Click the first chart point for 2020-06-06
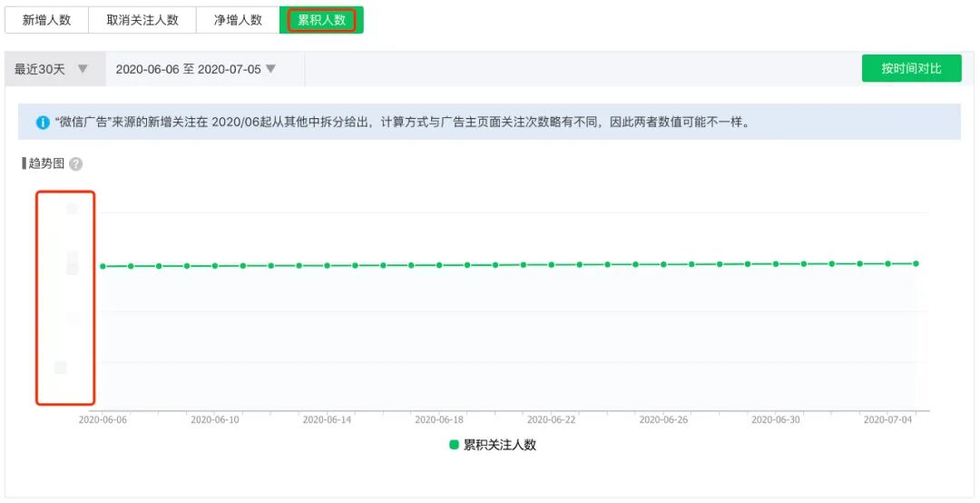 point(103,266)
